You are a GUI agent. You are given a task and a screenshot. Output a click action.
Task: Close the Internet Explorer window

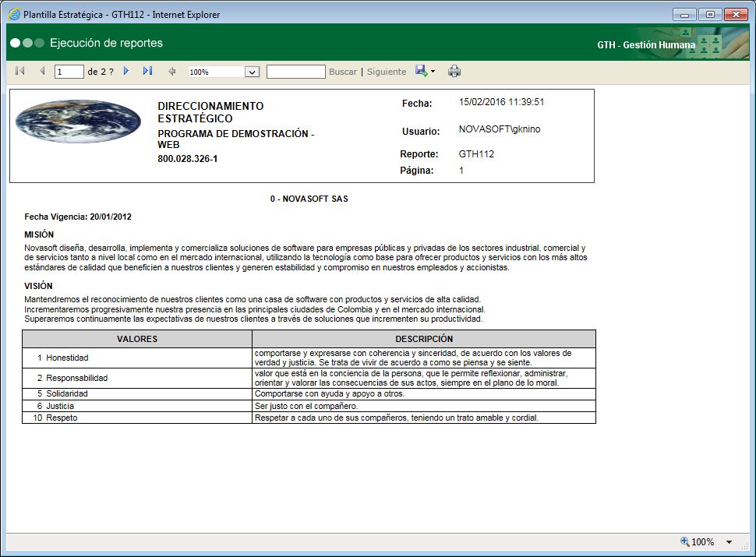point(736,15)
